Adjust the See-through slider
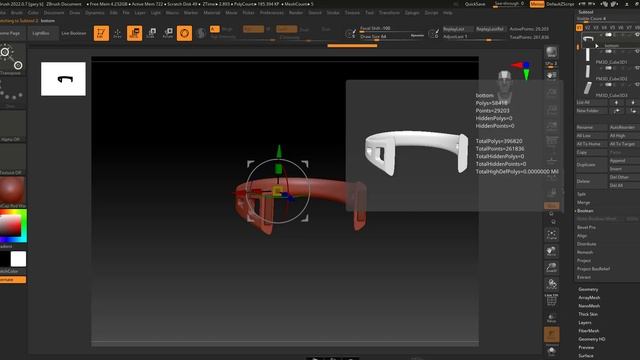640x360 pixels. pos(509,4)
